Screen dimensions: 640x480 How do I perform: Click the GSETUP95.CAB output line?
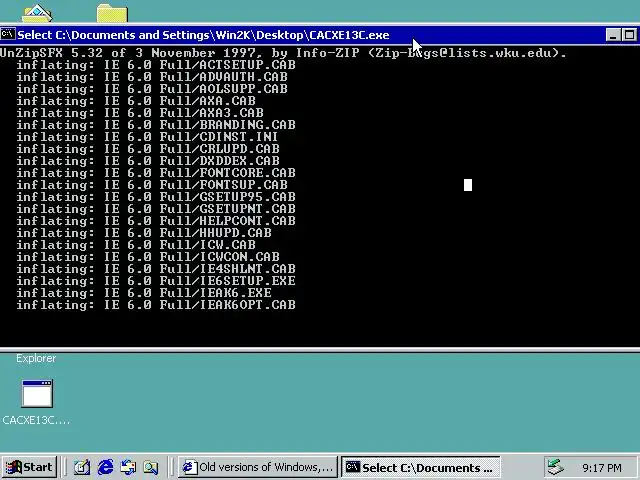[156, 197]
